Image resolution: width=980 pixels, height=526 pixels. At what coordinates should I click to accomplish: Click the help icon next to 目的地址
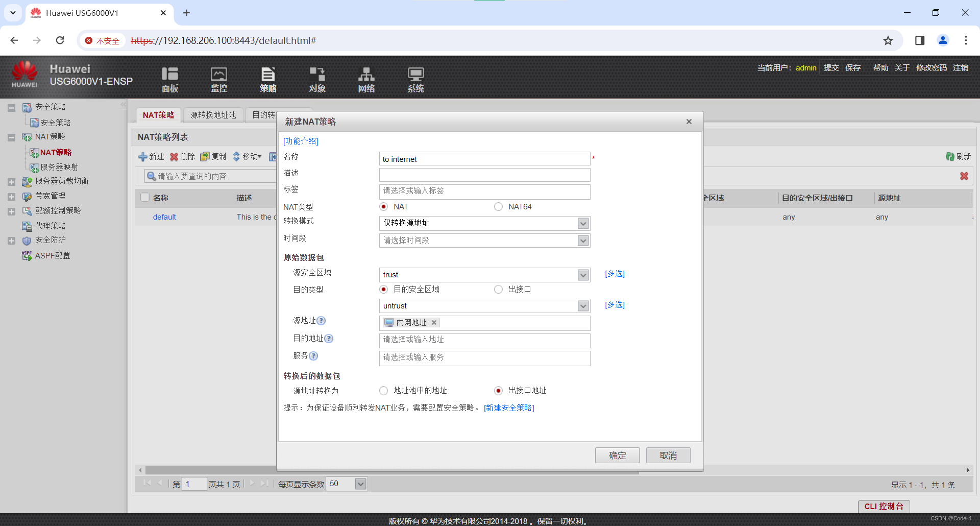(329, 339)
